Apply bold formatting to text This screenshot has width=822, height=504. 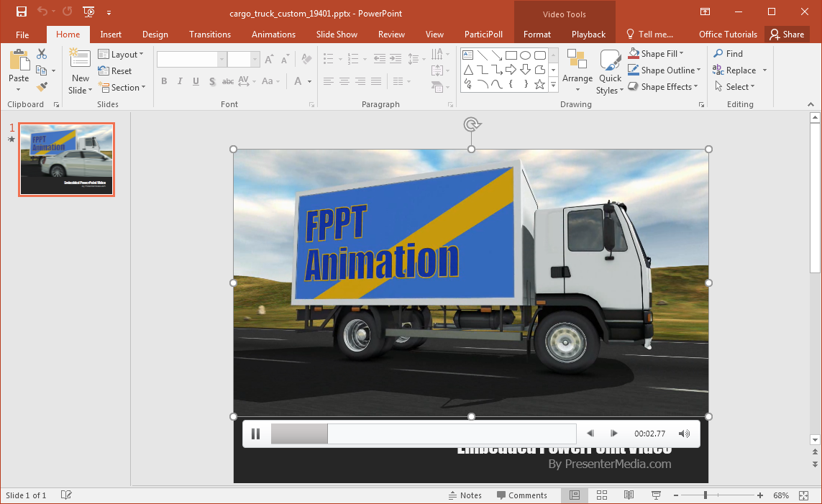coord(164,81)
